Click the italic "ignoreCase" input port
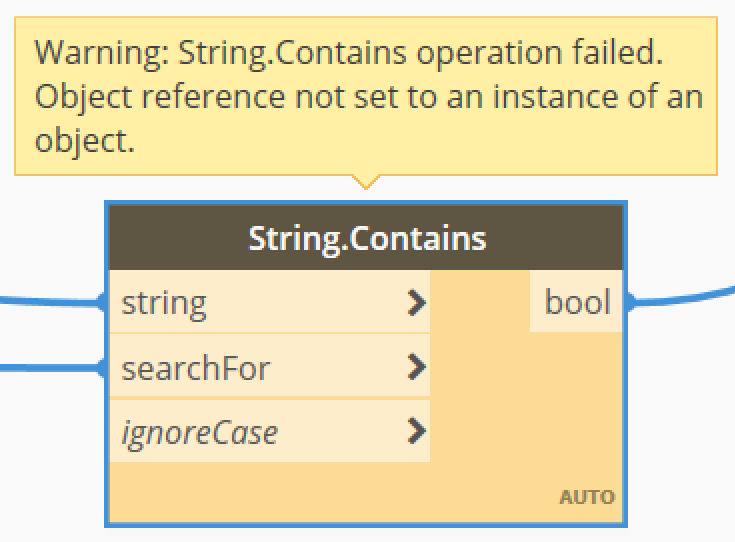Screen dimensions: 735x542 coord(199,432)
